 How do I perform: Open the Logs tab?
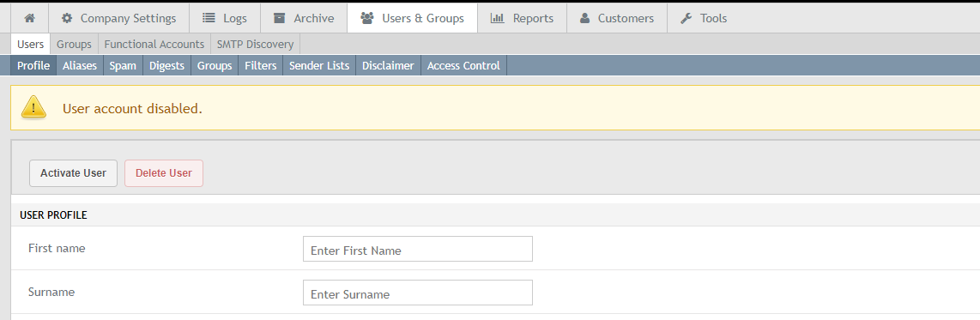click(225, 18)
